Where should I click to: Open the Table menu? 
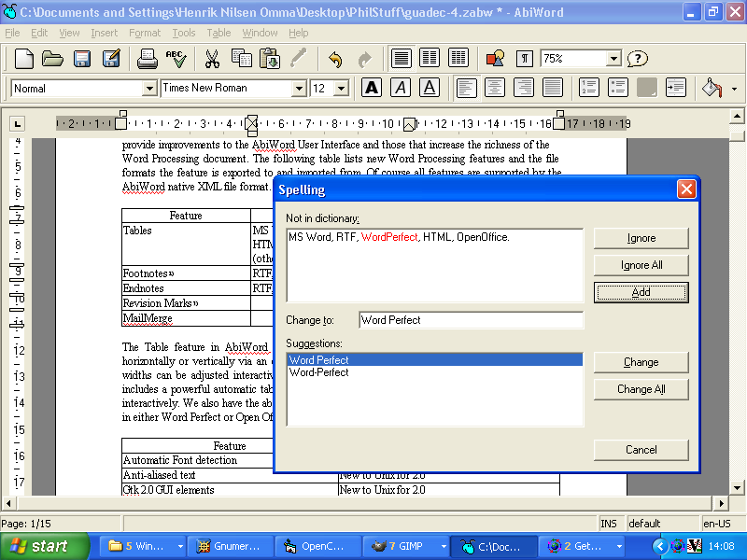pyautogui.click(x=218, y=33)
